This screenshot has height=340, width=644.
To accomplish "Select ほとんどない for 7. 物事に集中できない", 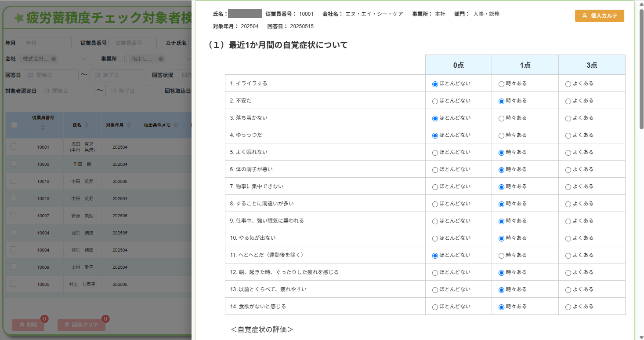I will [x=435, y=187].
